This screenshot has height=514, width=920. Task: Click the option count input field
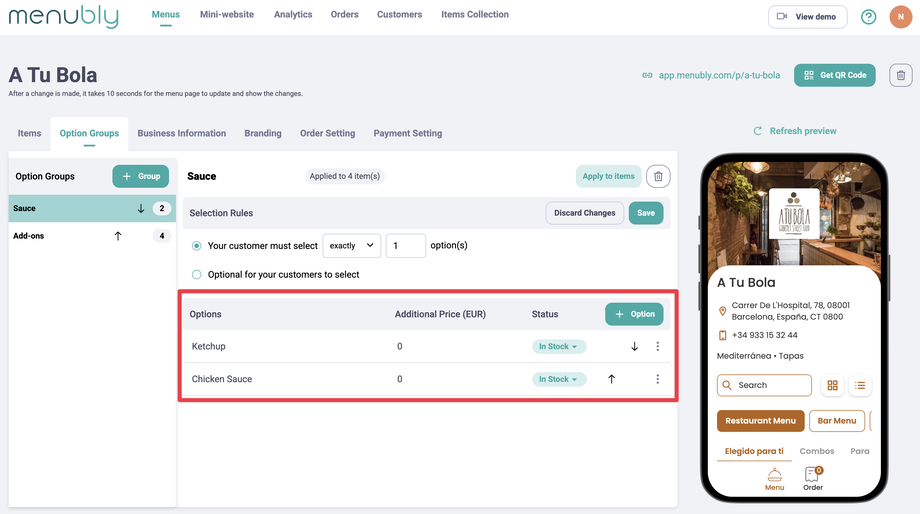click(x=405, y=246)
